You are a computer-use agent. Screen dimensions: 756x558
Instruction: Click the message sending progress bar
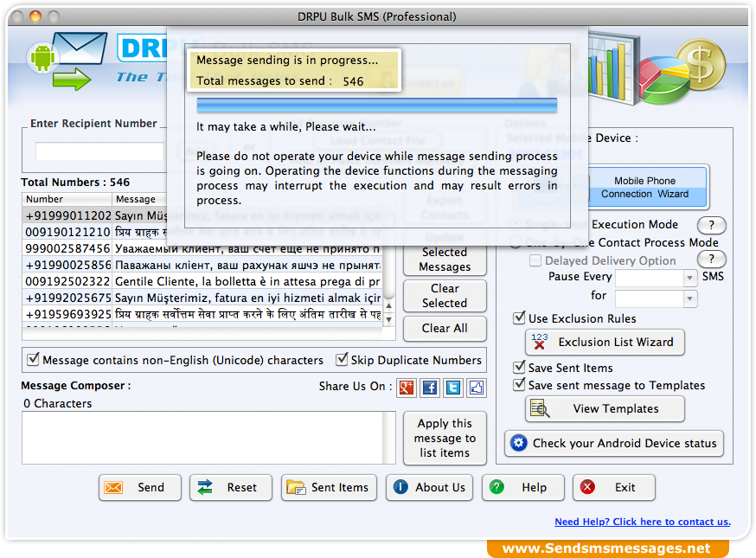[376, 106]
